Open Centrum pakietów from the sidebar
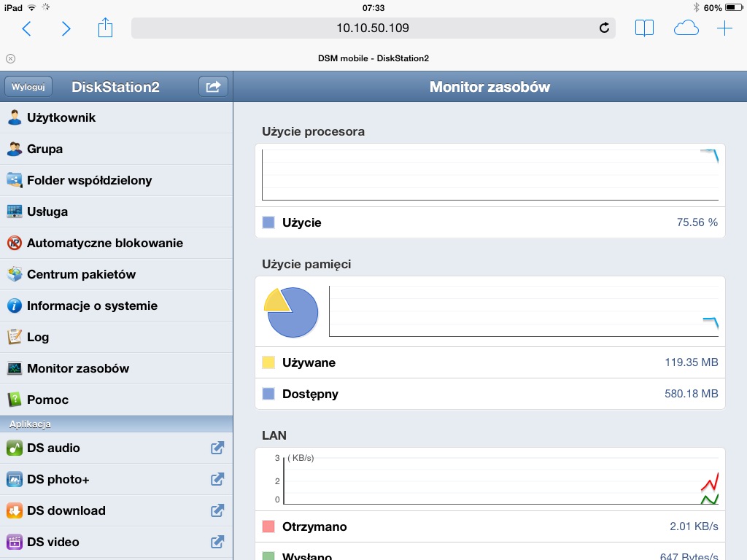 (116, 274)
